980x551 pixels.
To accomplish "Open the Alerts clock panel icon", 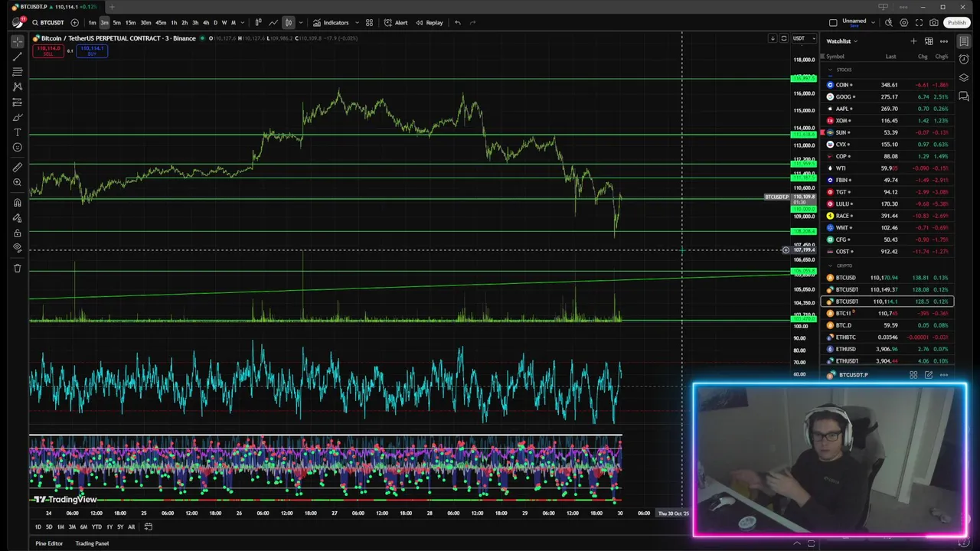I will click(964, 60).
